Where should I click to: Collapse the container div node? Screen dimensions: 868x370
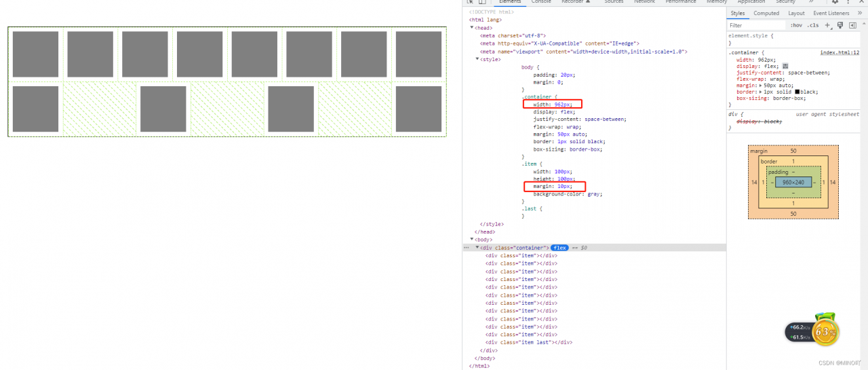[x=477, y=248]
